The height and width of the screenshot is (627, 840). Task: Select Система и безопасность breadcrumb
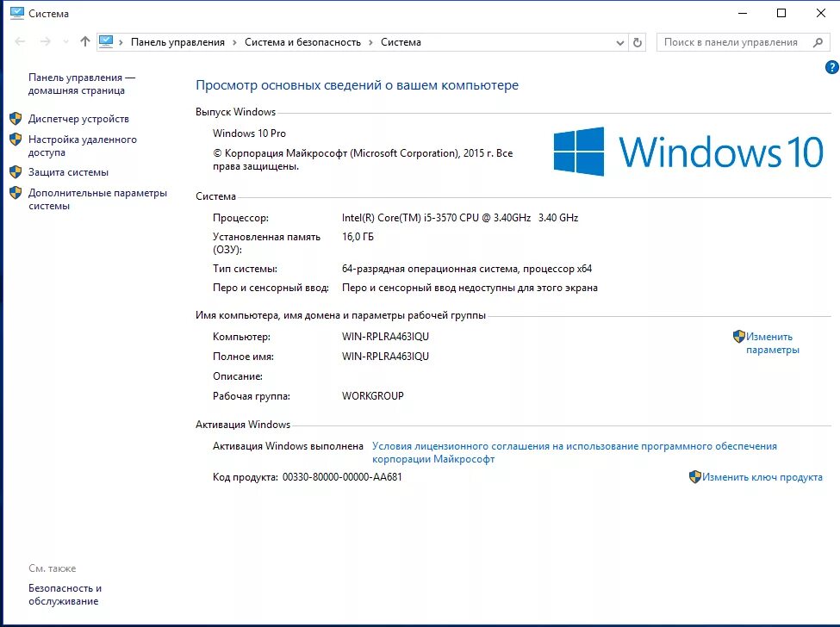302,42
